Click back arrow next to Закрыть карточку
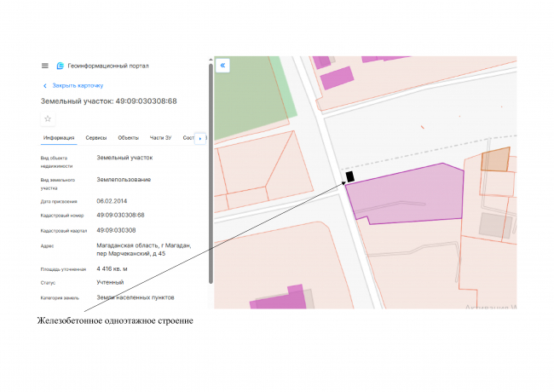The image size is (554, 392). (x=45, y=86)
